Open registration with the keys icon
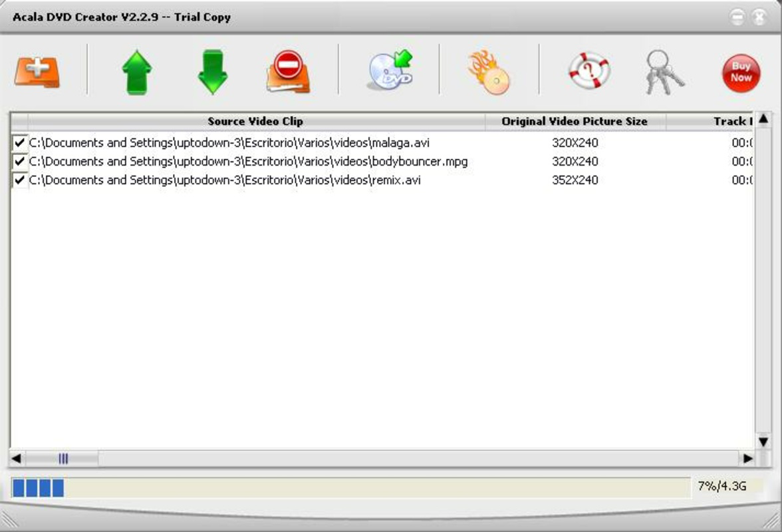 tap(664, 72)
